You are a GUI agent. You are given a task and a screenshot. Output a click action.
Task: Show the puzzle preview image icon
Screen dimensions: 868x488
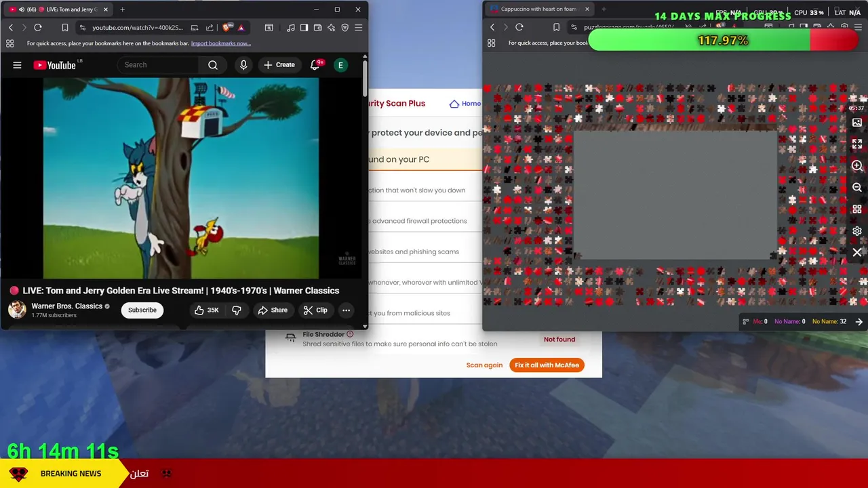tap(857, 123)
